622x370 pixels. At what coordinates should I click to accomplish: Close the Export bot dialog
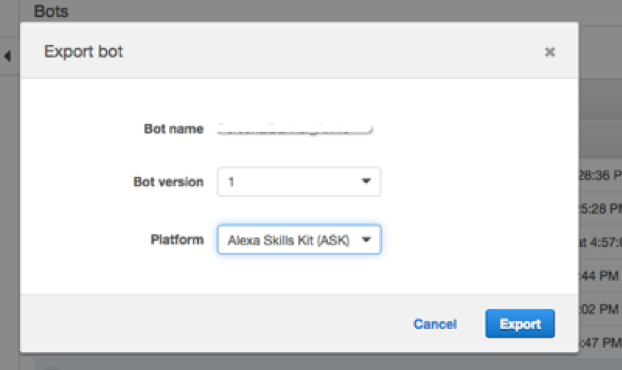[x=549, y=52]
